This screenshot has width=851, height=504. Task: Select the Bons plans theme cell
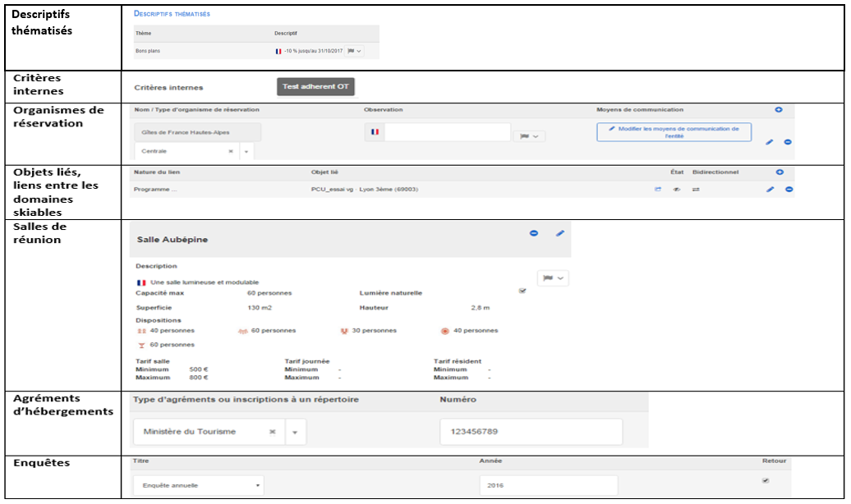148,51
